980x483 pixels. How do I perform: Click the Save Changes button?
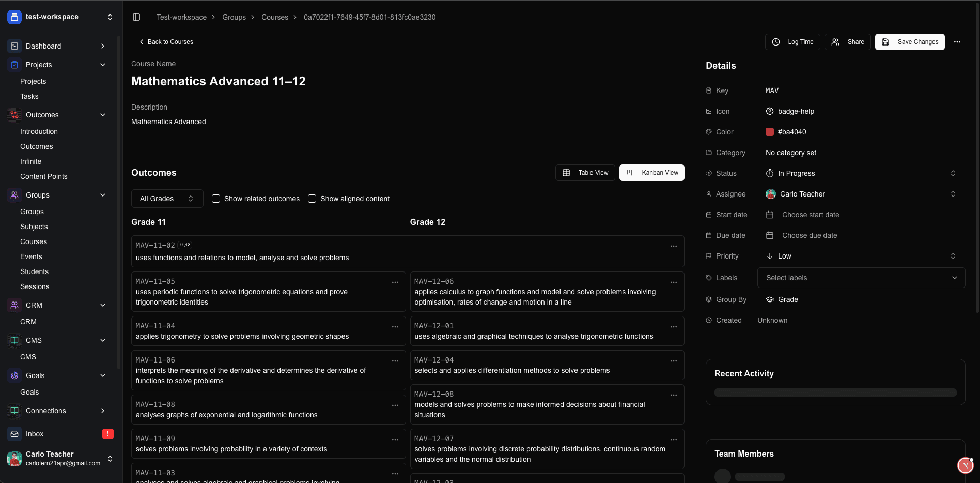910,42
